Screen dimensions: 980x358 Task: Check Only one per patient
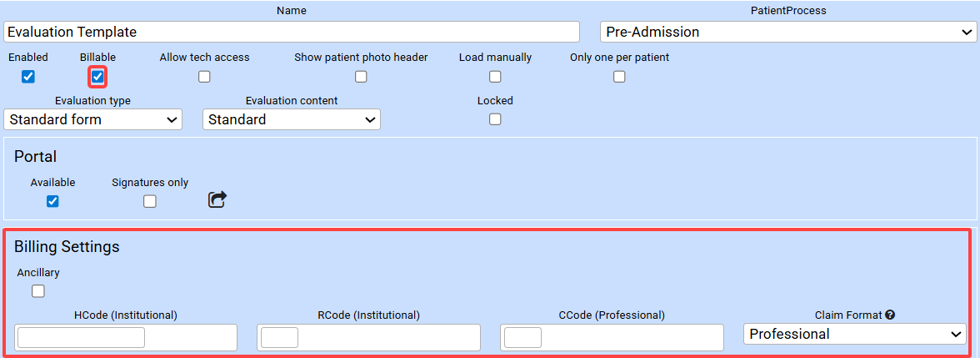pyautogui.click(x=619, y=77)
